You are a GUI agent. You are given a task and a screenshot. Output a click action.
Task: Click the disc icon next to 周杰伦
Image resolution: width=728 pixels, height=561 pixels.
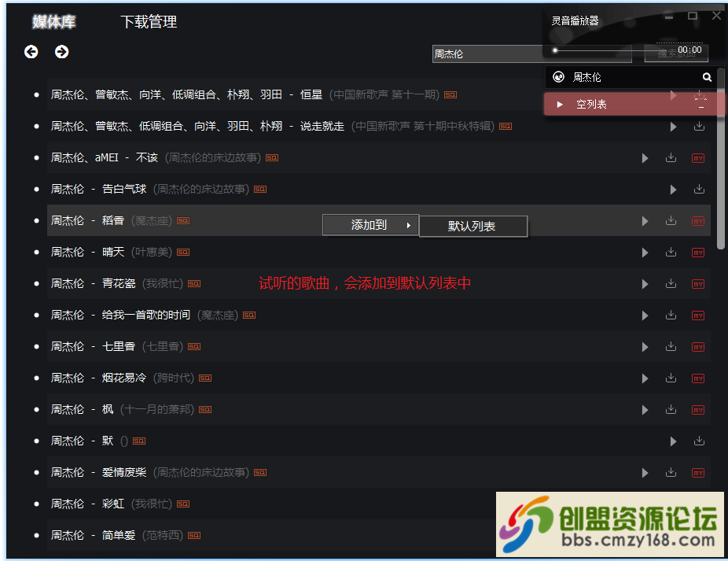coord(558,77)
